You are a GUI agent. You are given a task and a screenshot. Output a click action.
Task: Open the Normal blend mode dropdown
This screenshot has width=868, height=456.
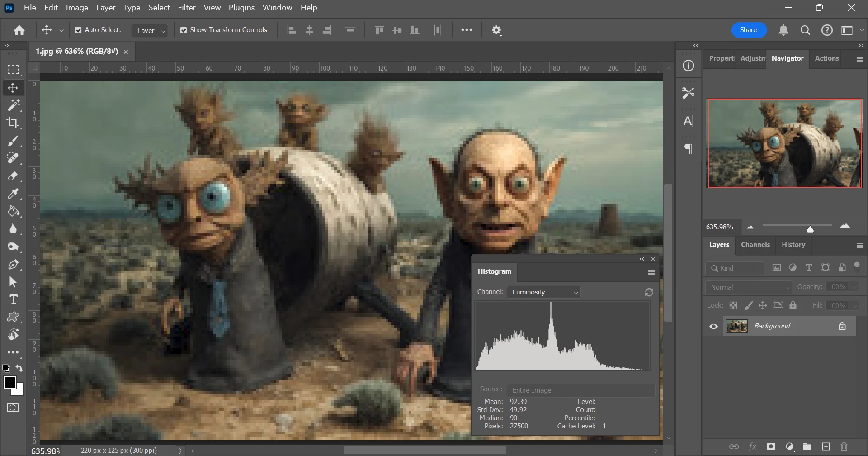pos(749,287)
